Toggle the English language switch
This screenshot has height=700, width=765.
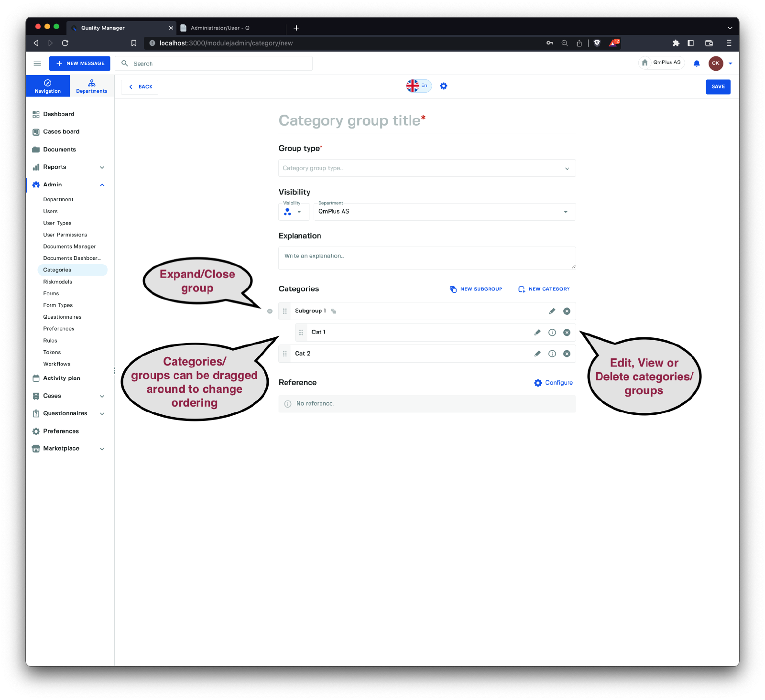pos(419,86)
